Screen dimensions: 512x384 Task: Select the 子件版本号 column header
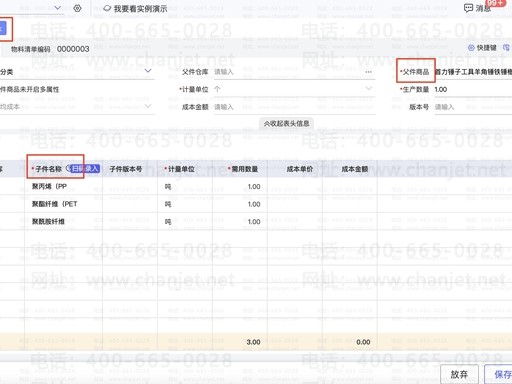(x=126, y=169)
